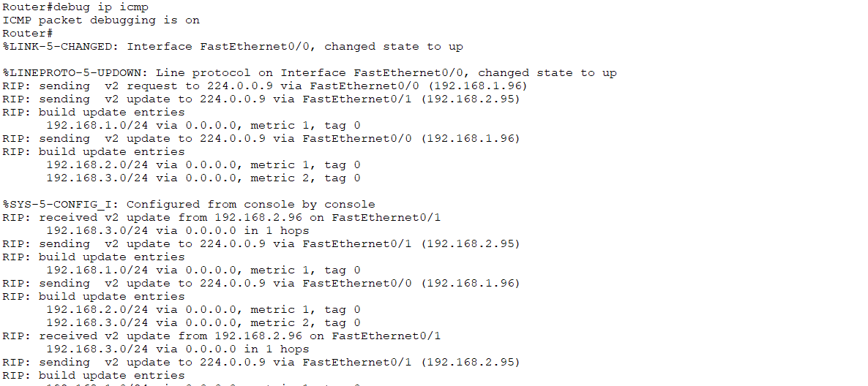Click the %LINK-5-CHANGED message label
This screenshot has height=386, width=868.
click(60, 47)
